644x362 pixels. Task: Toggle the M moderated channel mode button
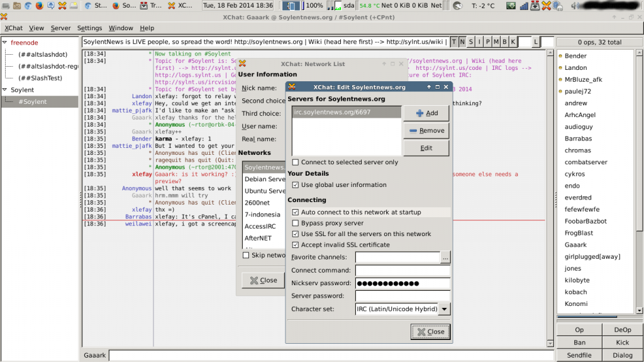tap(496, 42)
